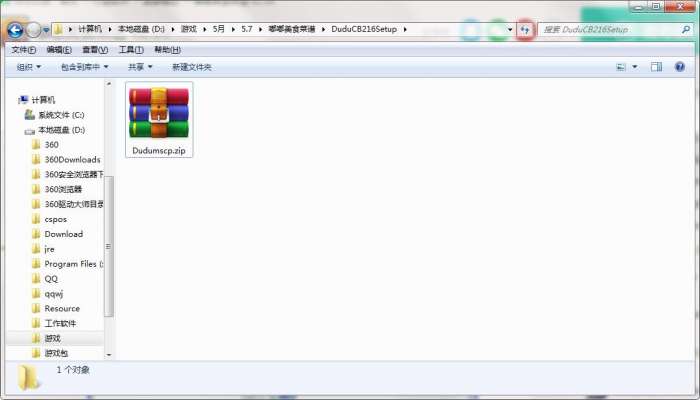Click 嘟嘟美食菜谱 breadcrumb in address path
This screenshot has width=700, height=400.
click(292, 29)
